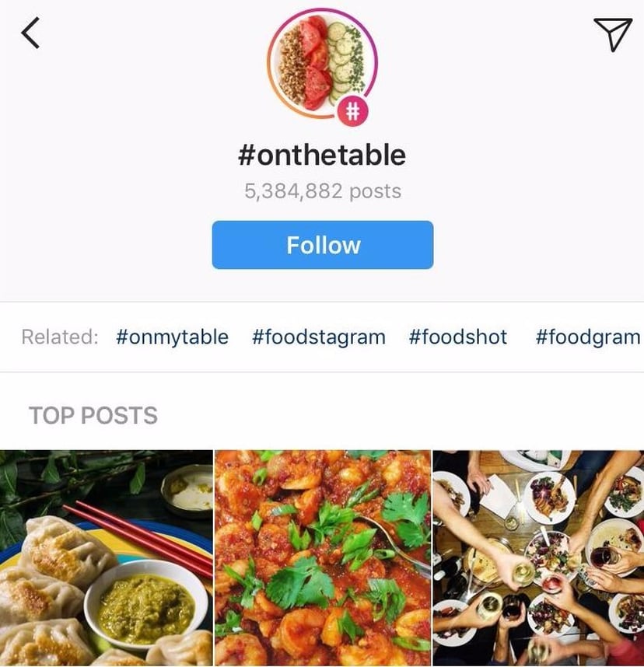Image resolution: width=644 pixels, height=667 pixels.
Task: Open the dumplings post thumbnail
Action: coord(105,556)
